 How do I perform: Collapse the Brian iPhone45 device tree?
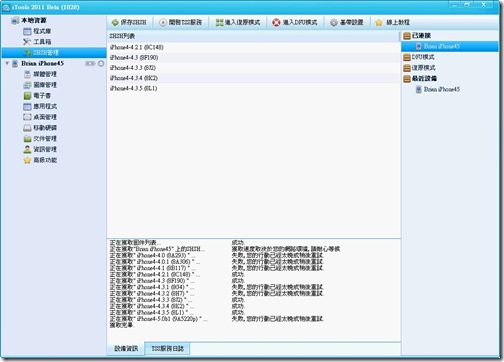click(7, 63)
